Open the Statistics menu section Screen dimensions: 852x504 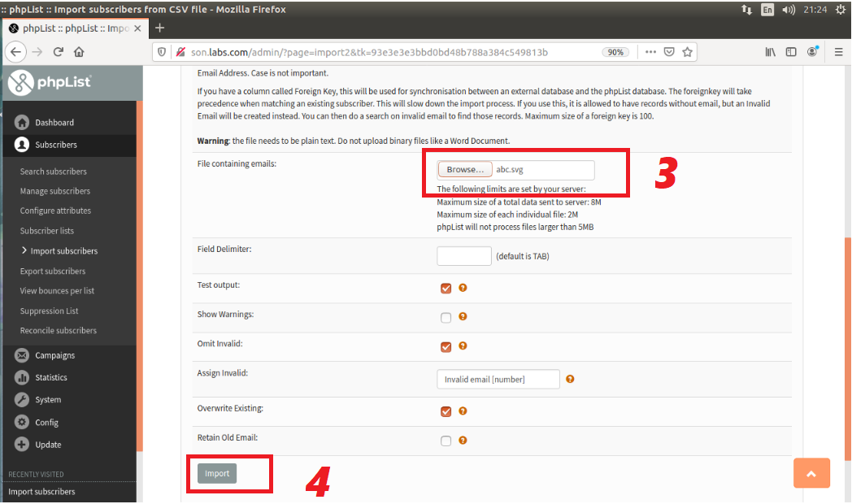tap(69, 377)
